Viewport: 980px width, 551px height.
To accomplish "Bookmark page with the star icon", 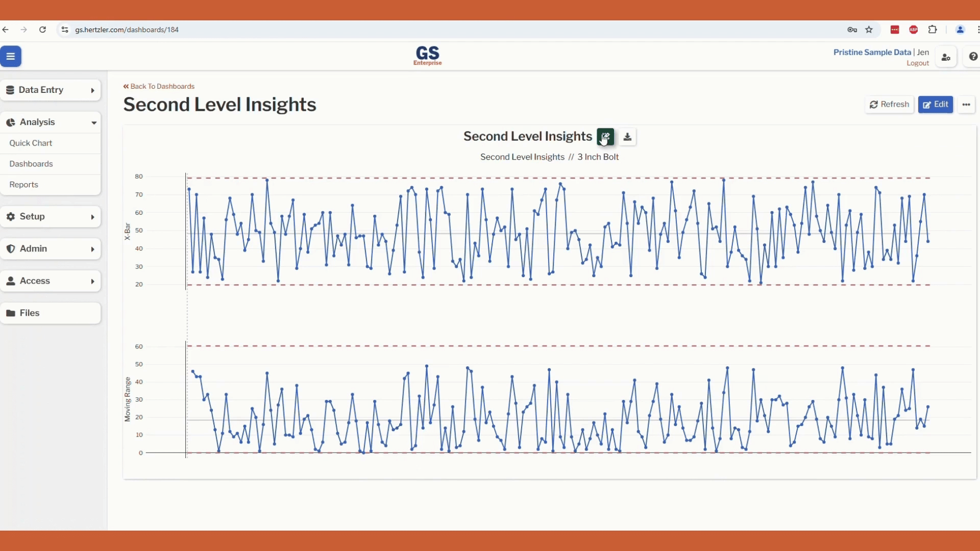I will (x=869, y=30).
